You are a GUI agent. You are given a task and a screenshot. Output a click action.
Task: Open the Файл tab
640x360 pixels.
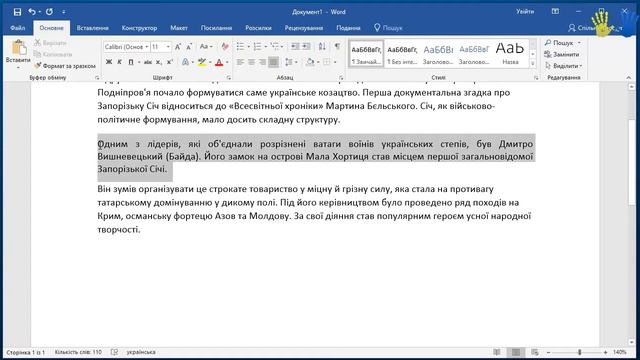(x=18, y=28)
